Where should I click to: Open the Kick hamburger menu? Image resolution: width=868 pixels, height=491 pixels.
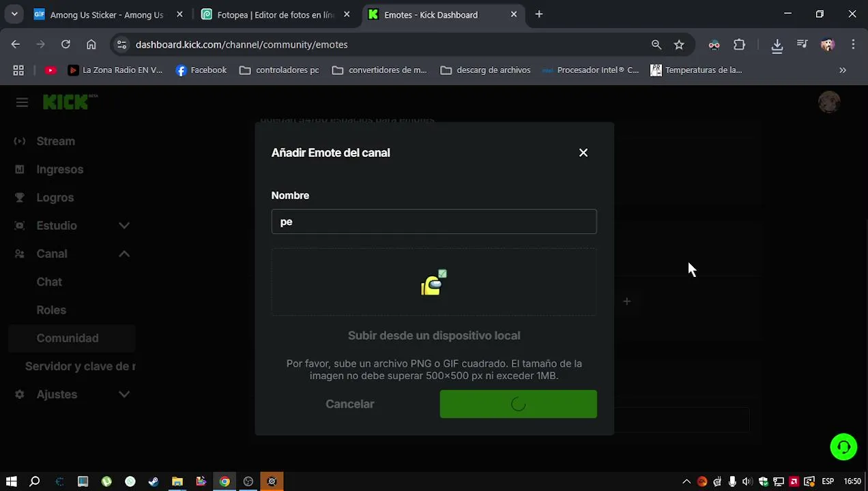coord(22,102)
